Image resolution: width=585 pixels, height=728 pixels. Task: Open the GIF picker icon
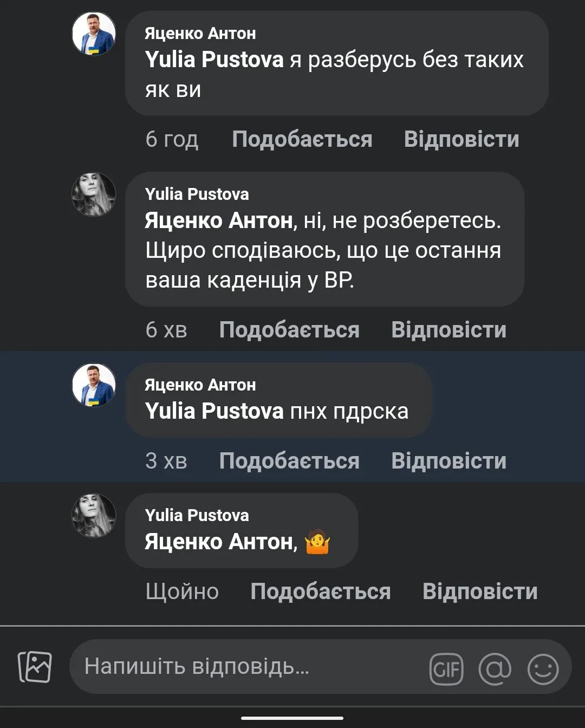(446, 669)
